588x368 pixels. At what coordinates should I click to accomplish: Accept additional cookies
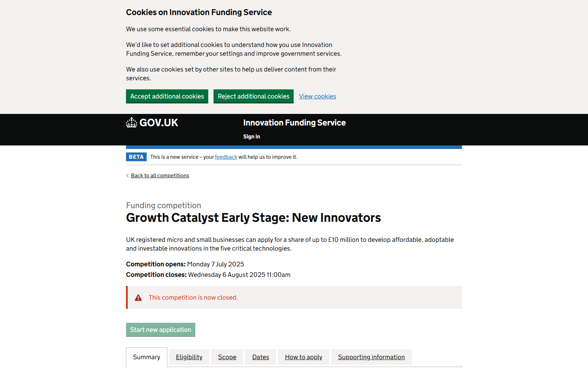(167, 96)
